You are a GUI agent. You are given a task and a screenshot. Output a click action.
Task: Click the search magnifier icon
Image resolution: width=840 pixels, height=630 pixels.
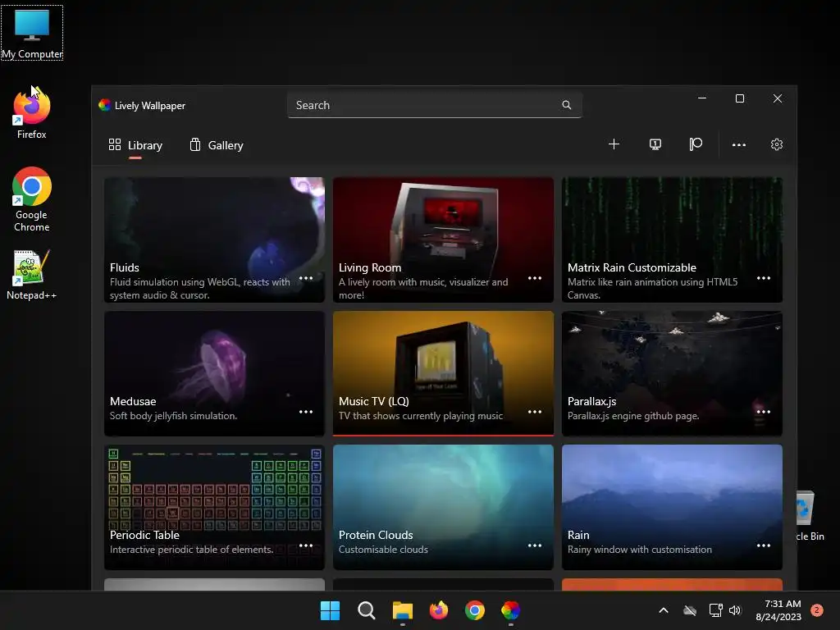point(566,105)
